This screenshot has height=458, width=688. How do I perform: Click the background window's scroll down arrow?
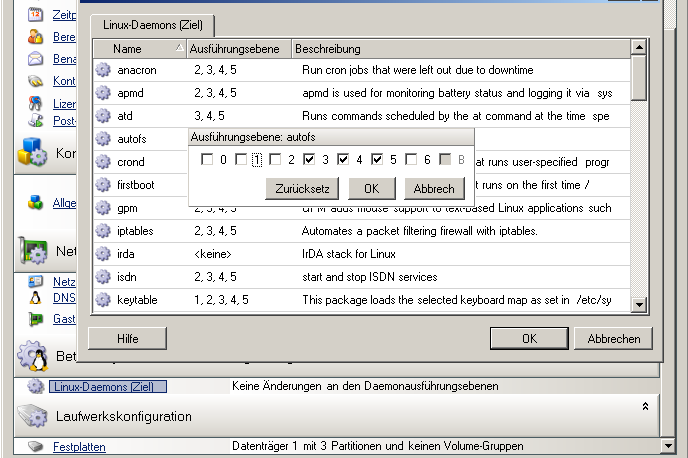pos(668,446)
